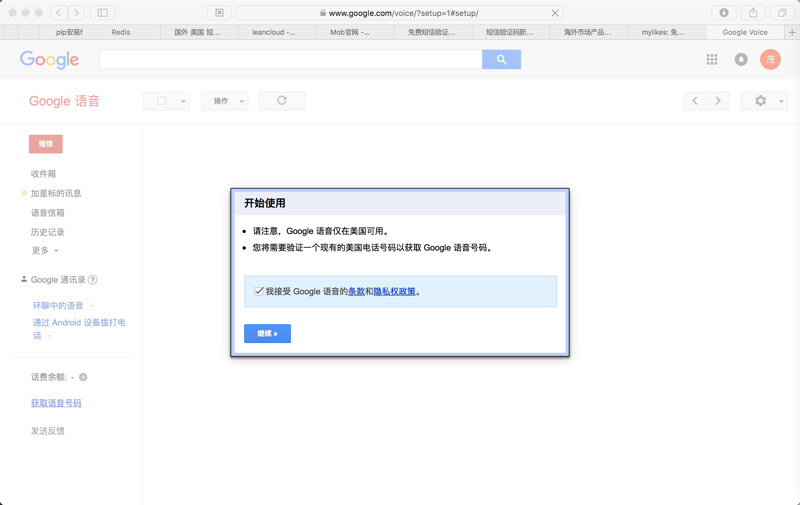Open the 条款 link
Image resolution: width=800 pixels, height=505 pixels.
coord(356,291)
